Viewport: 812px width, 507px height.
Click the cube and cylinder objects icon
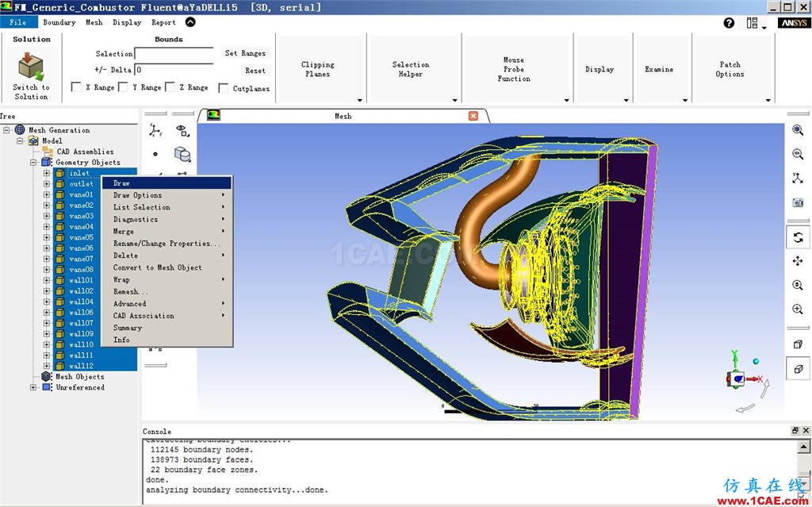click(x=182, y=154)
